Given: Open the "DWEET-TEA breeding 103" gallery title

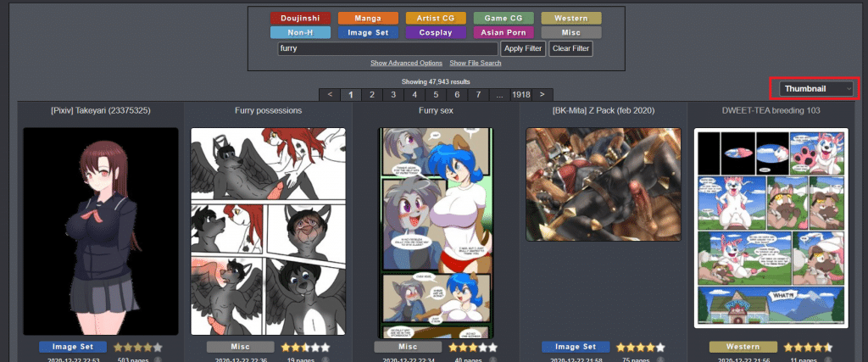Looking at the screenshot, I should point(771,111).
